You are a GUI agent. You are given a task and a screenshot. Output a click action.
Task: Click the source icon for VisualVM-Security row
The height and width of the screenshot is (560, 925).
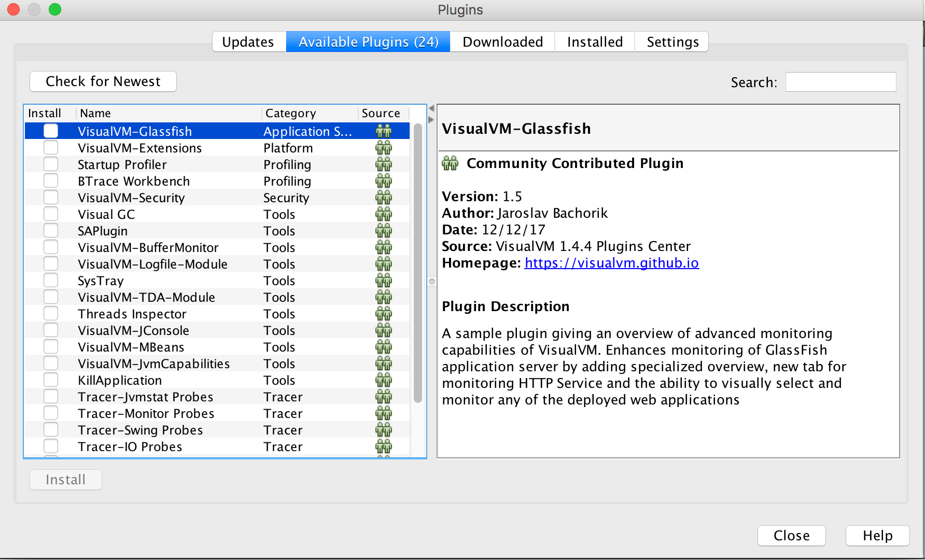[384, 198]
